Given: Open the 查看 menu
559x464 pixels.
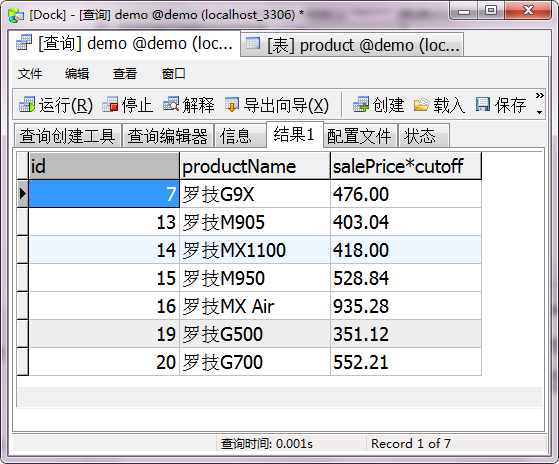Looking at the screenshot, I should pyautogui.click(x=125, y=74).
